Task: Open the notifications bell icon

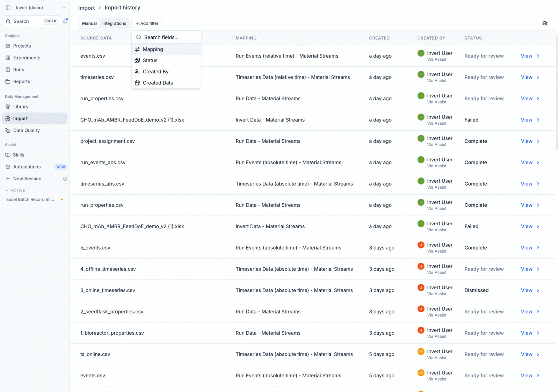Action: (65, 21)
